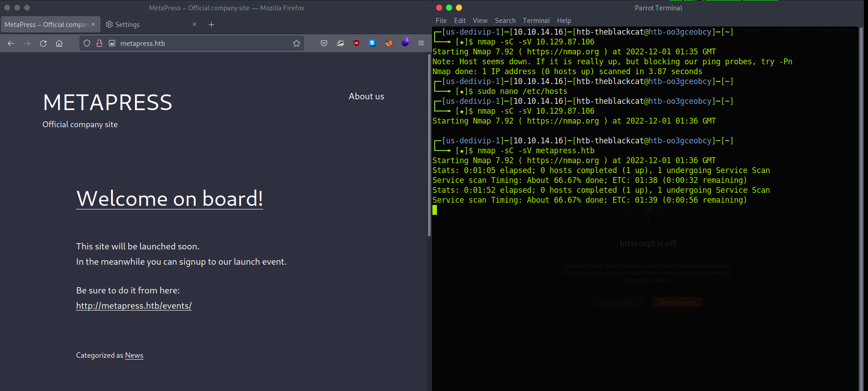This screenshot has width=868, height=391.
Task: Click the 'nmap -sC -sV metapress.htb' command
Action: click(536, 151)
